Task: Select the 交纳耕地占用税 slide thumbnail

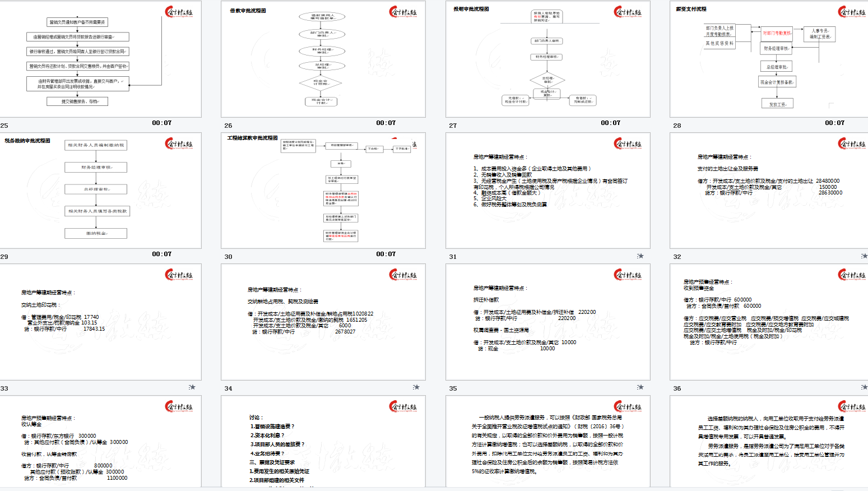Action: (323, 322)
